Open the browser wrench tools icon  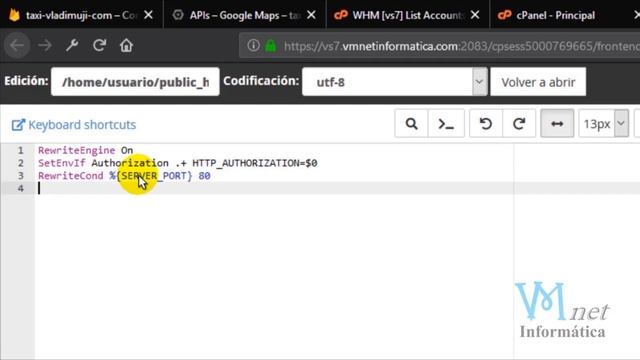coord(72,45)
